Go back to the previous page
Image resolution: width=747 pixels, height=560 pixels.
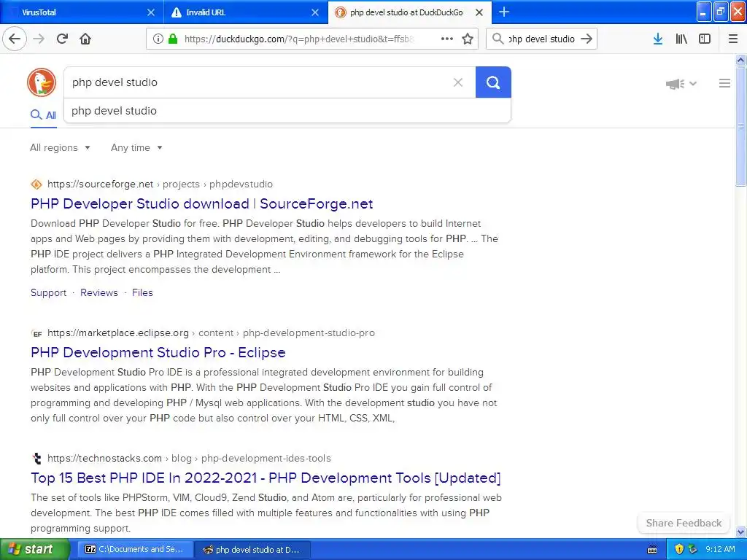(15, 39)
